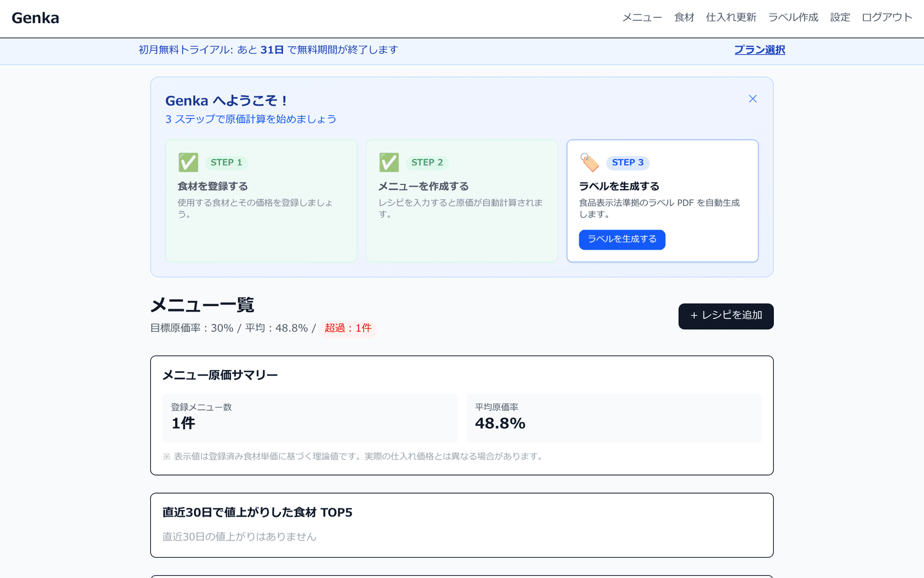This screenshot has height=578, width=924.
Task: Open 設定 from the top navigation
Action: tap(840, 17)
